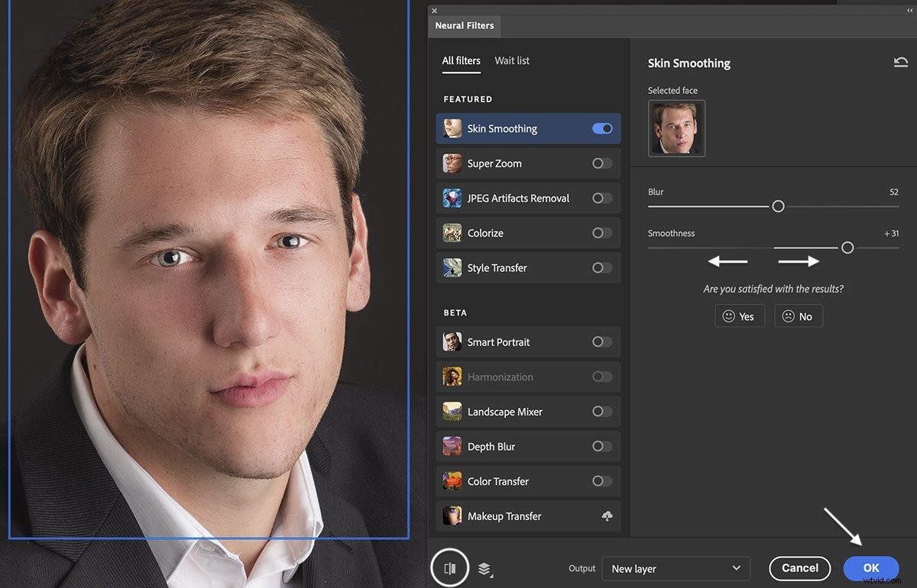Image resolution: width=917 pixels, height=588 pixels.
Task: Open the Output destination dropdown
Action: (x=676, y=568)
